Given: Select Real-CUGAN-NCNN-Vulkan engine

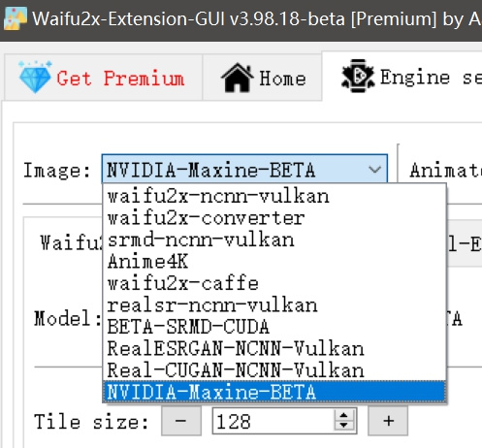Looking at the screenshot, I should [274, 370].
